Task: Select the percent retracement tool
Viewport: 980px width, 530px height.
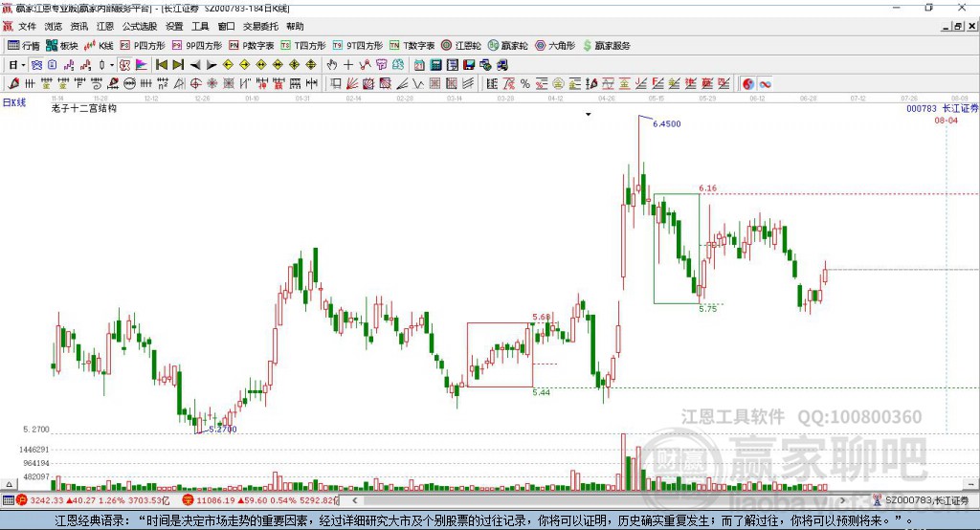Action: pos(525,84)
